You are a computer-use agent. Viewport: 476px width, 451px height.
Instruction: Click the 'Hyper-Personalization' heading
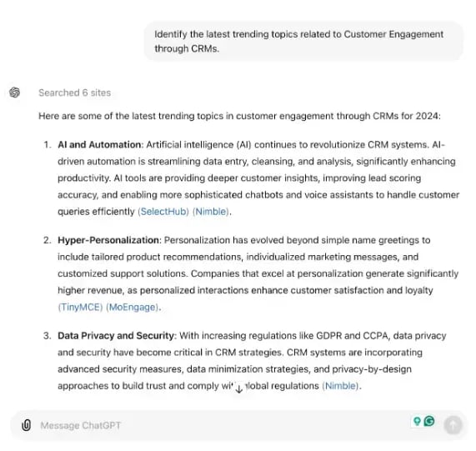point(108,240)
